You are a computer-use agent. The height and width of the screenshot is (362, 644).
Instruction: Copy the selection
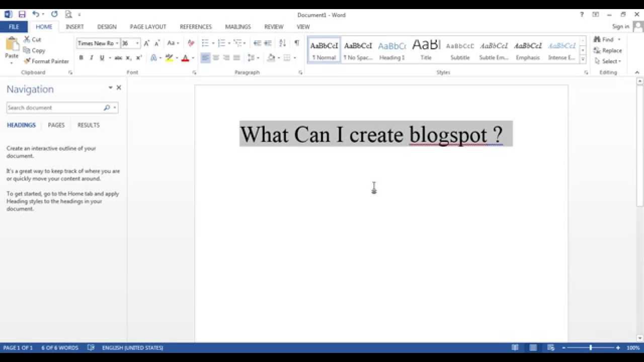34,51
